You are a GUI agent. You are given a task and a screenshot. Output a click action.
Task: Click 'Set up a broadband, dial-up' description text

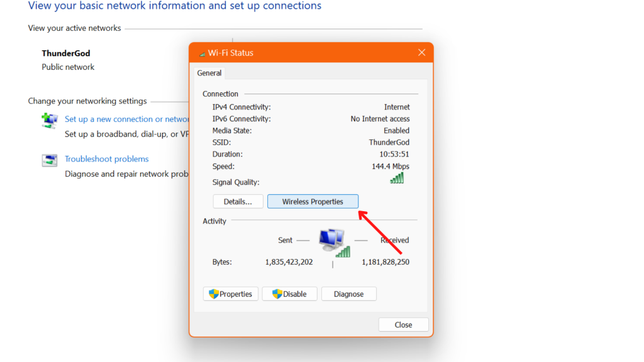(126, 134)
